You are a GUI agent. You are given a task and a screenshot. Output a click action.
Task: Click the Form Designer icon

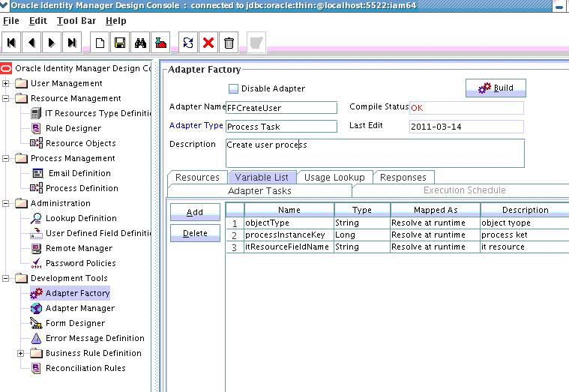(36, 323)
